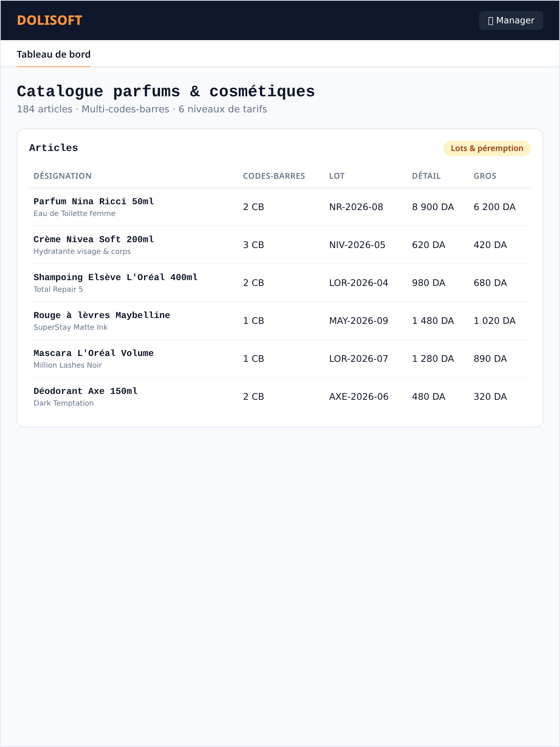The width and height of the screenshot is (560, 747).
Task: Open the Manager user menu
Action: click(511, 20)
